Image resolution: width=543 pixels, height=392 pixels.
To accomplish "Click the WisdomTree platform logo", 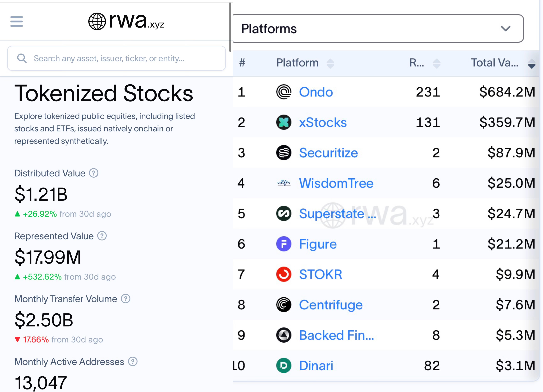I will click(x=284, y=183).
